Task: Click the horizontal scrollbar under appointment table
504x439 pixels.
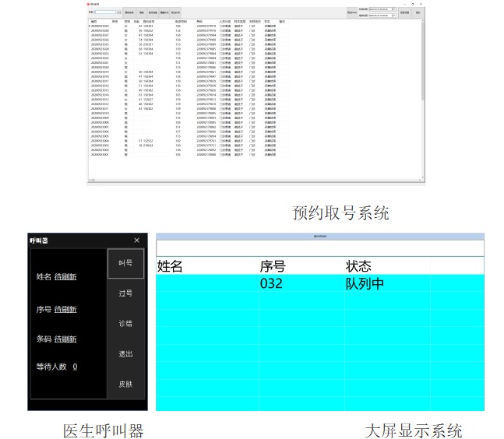Action: 257,180
